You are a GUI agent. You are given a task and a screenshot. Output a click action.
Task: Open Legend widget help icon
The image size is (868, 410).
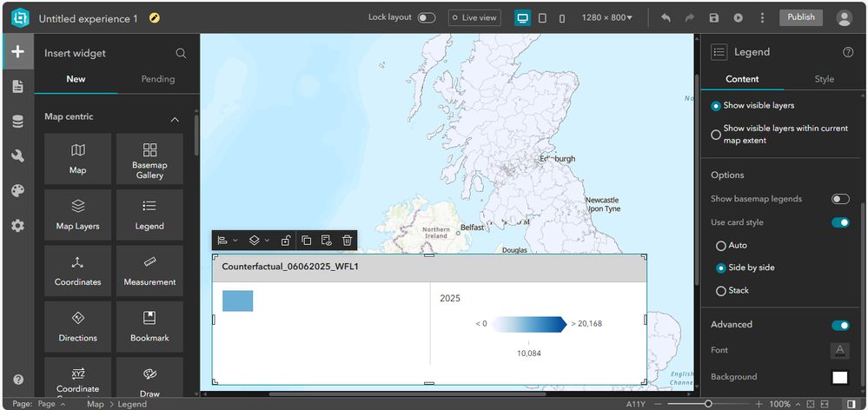(x=848, y=52)
